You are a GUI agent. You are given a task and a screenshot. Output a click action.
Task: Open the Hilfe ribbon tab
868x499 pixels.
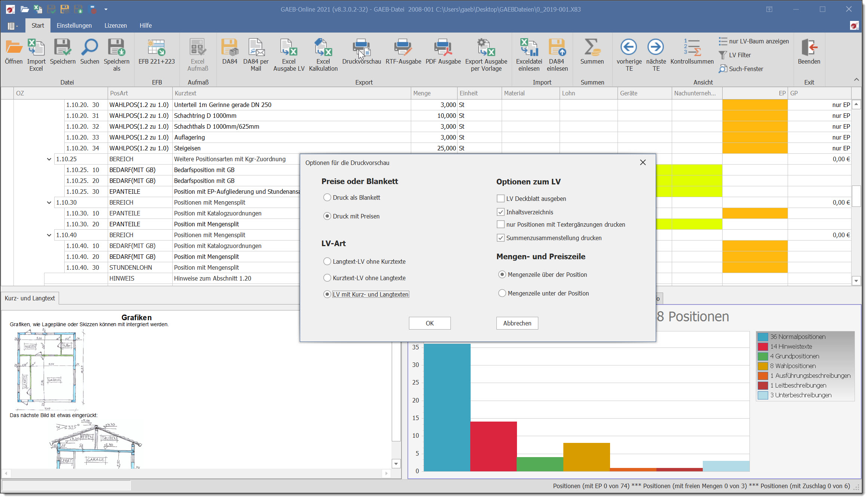point(146,25)
